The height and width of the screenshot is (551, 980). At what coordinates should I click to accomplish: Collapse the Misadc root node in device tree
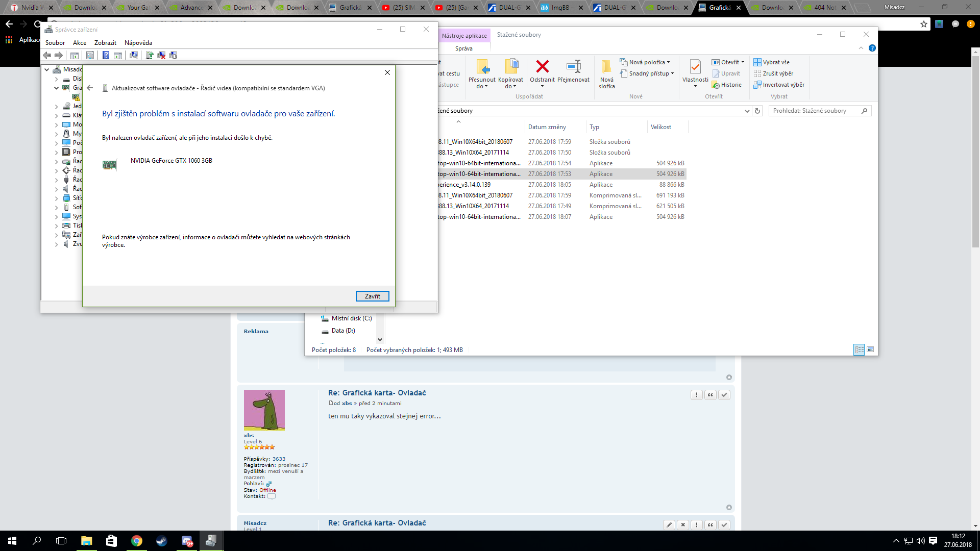(47, 69)
